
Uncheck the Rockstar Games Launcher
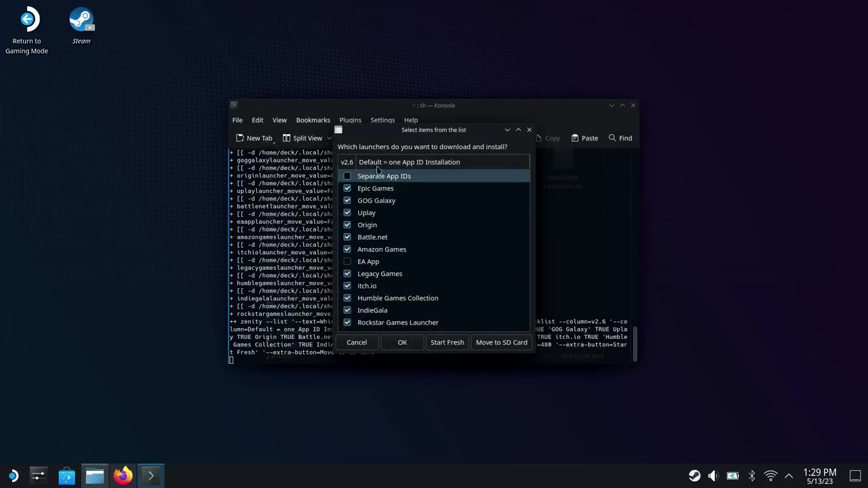coord(347,323)
